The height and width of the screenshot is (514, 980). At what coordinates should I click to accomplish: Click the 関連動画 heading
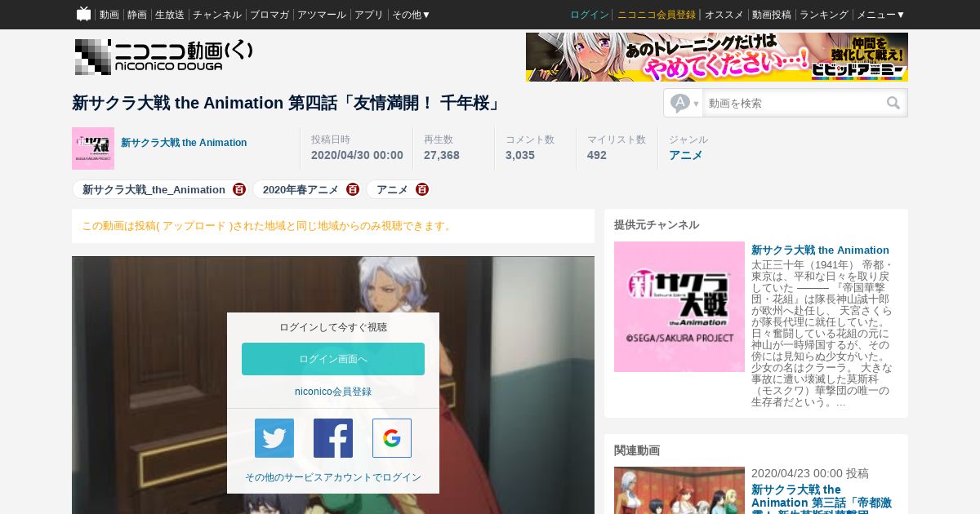[637, 450]
